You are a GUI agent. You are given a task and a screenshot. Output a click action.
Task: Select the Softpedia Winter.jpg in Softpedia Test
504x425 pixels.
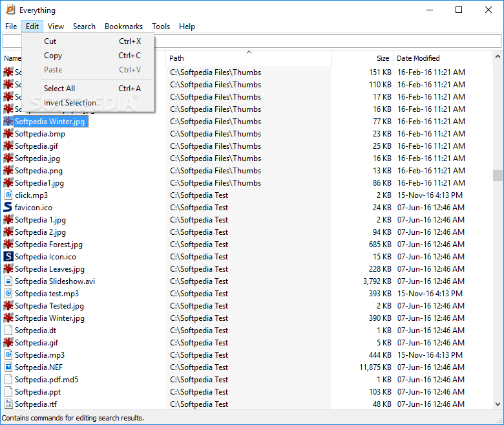[50, 318]
